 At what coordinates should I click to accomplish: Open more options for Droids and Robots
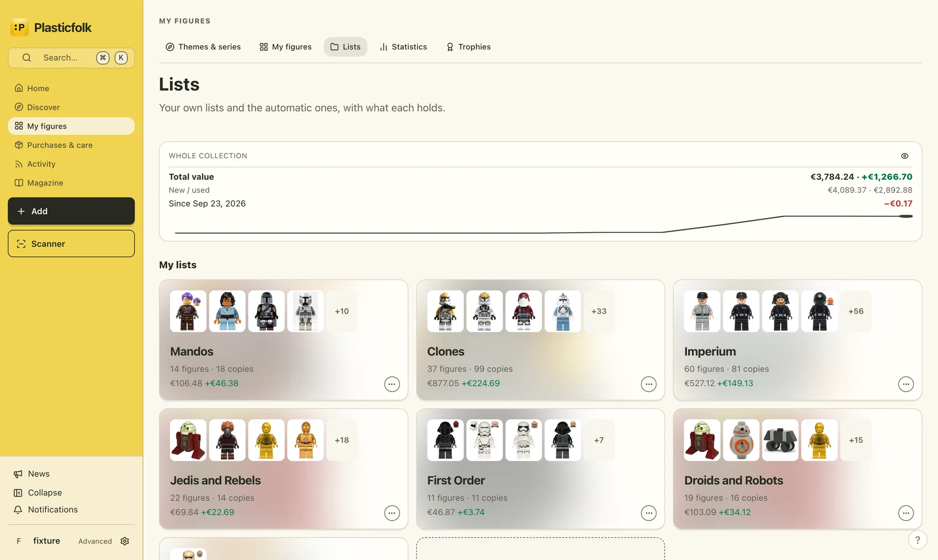tap(906, 513)
